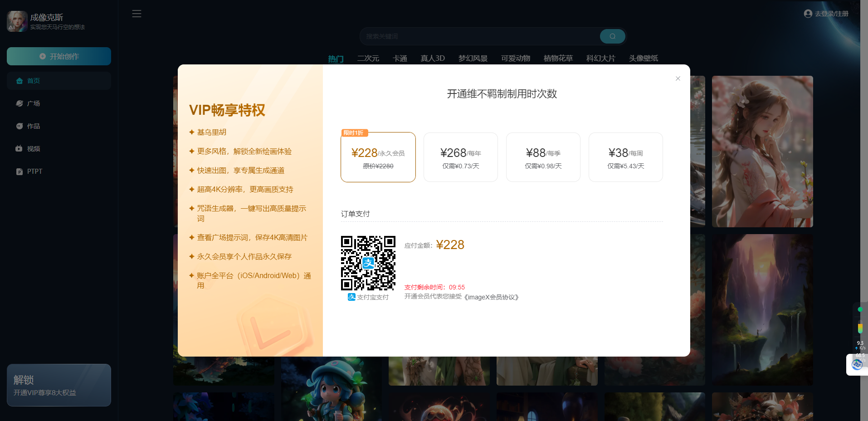Open the user account icon near 去登录/注册

pos(807,14)
